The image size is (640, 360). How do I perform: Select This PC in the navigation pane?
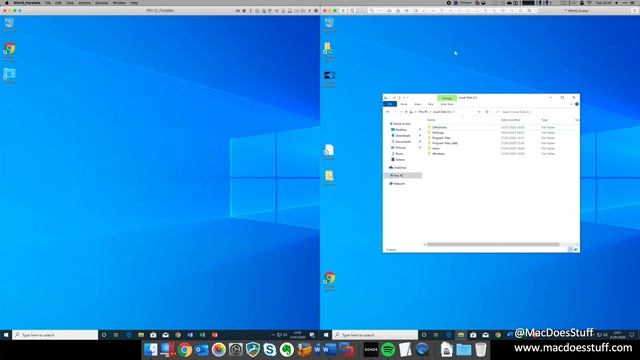click(x=403, y=176)
